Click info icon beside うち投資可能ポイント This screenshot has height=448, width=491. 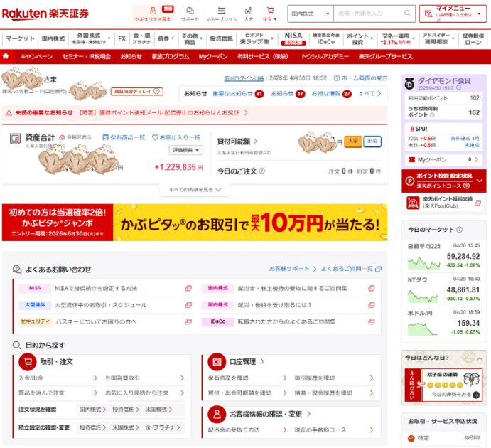[x=432, y=115]
